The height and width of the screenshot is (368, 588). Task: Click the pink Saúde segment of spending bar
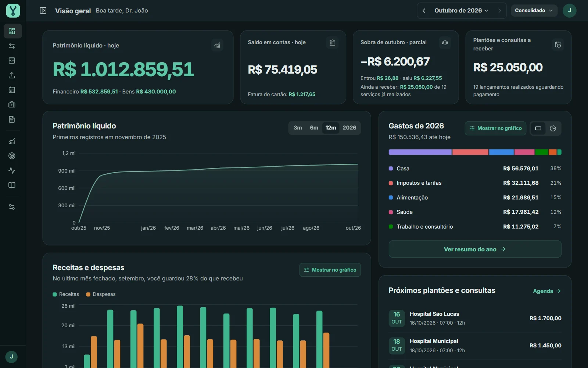point(524,152)
